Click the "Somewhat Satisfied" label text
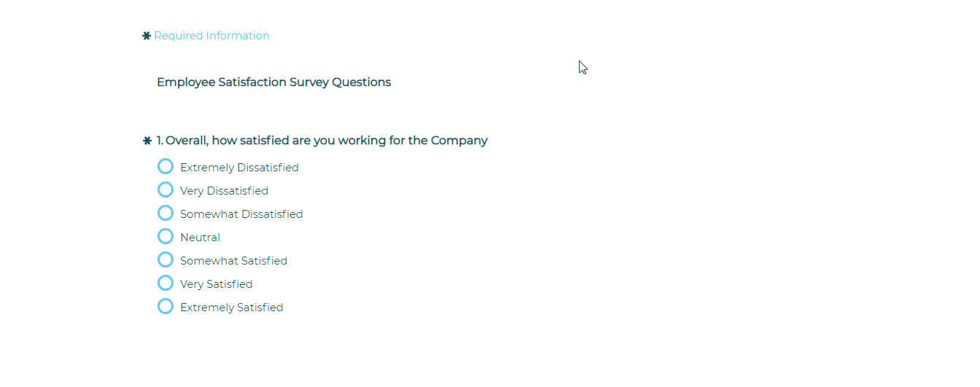The width and height of the screenshot is (980, 387). click(x=233, y=261)
